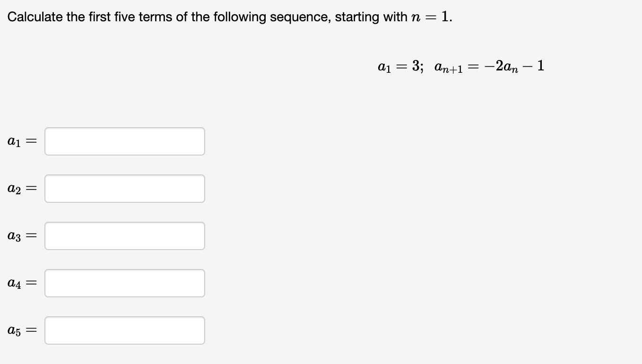Click the 'a3 =' label beside third field
The width and height of the screenshot is (642, 364).
click(x=22, y=236)
